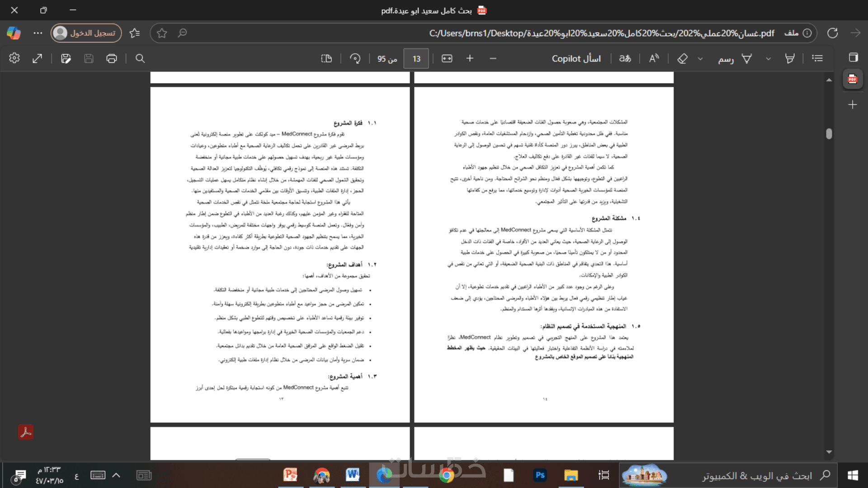This screenshot has height=488, width=868.
Task: Toggle the page view layout button
Action: tap(326, 58)
